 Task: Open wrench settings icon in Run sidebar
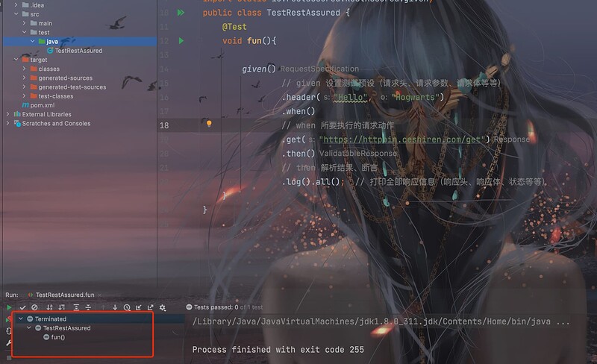pos(8,343)
